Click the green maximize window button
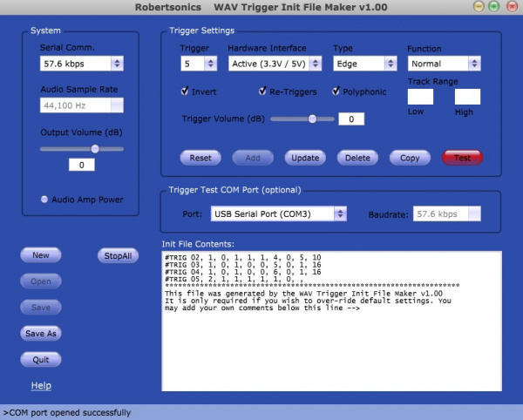523x420 pixels. point(493,6)
